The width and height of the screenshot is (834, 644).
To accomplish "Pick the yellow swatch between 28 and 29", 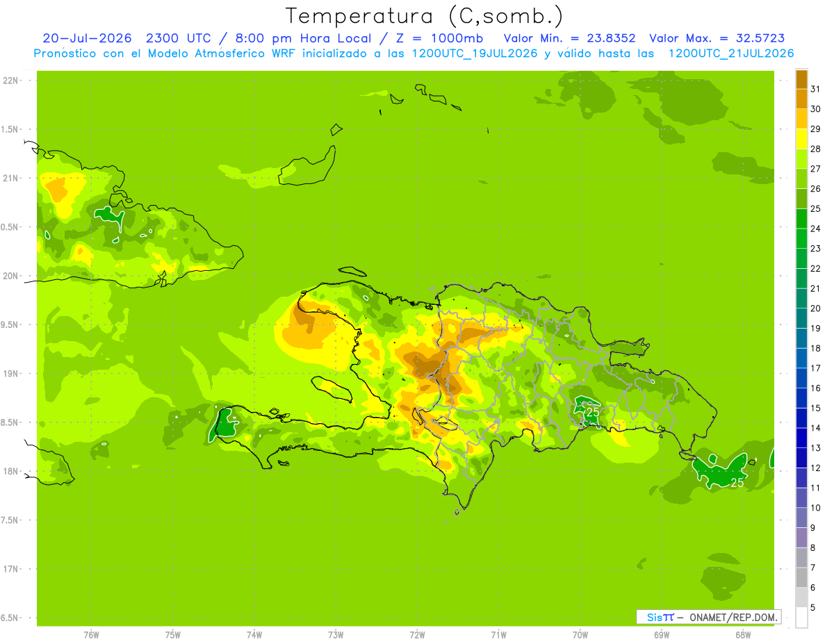I will tap(801, 139).
